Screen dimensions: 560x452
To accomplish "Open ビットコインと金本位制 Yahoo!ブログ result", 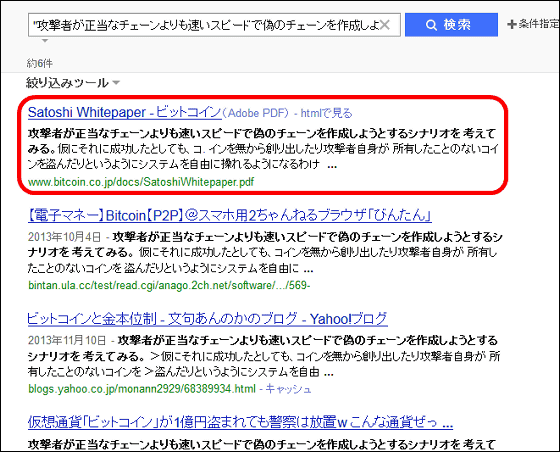I will click(x=208, y=318).
